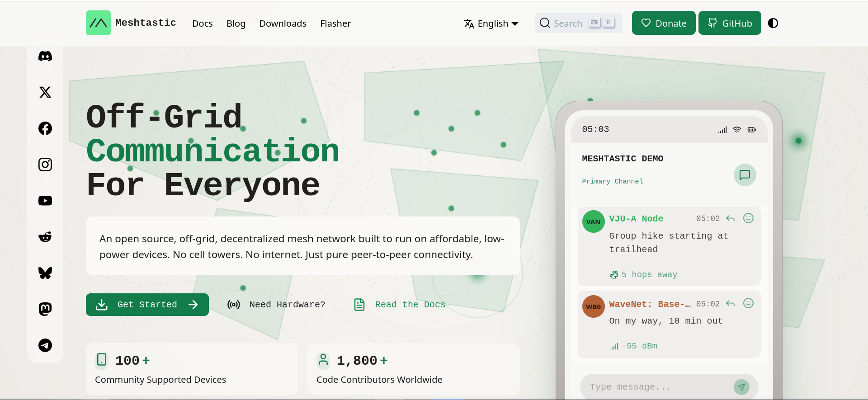The width and height of the screenshot is (868, 400).
Task: Click the 'Primary Channel' label
Action: (x=612, y=181)
